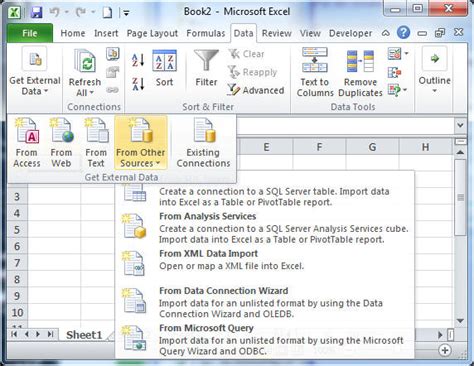The image size is (474, 366).
Task: Click the zoom in plus button
Action: (x=445, y=350)
